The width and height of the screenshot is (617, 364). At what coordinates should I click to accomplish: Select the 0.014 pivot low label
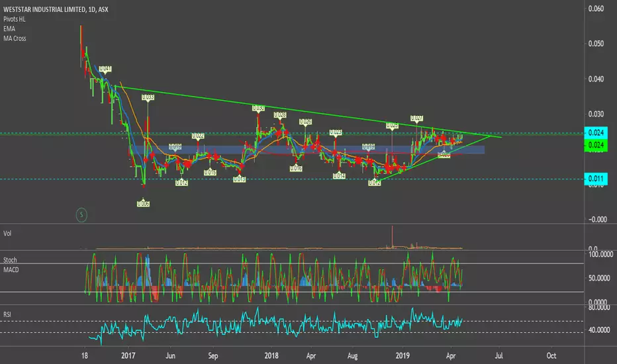[339, 176]
